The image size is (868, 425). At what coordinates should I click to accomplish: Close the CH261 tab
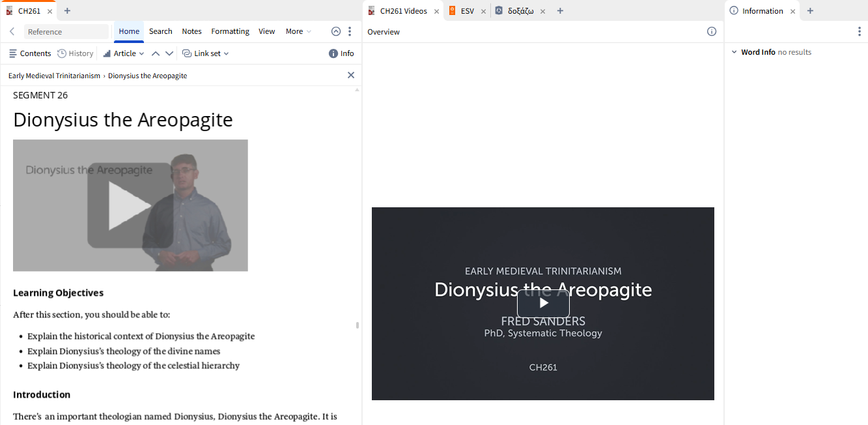click(50, 11)
